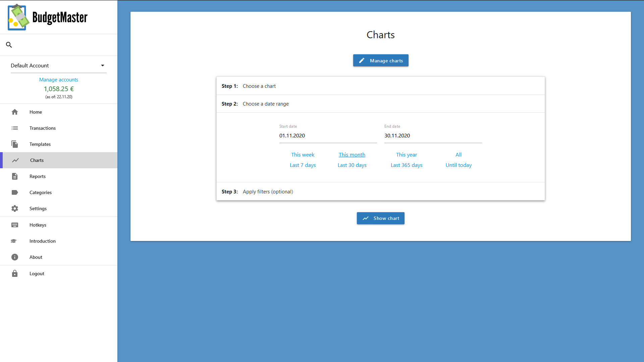The image size is (644, 362).
Task: Collapse Step 2 Choose a date range
Action: tap(381, 104)
